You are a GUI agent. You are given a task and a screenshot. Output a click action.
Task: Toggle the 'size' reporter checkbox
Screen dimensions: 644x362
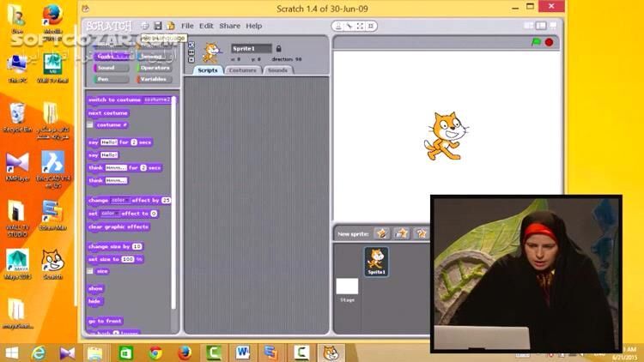(91, 271)
